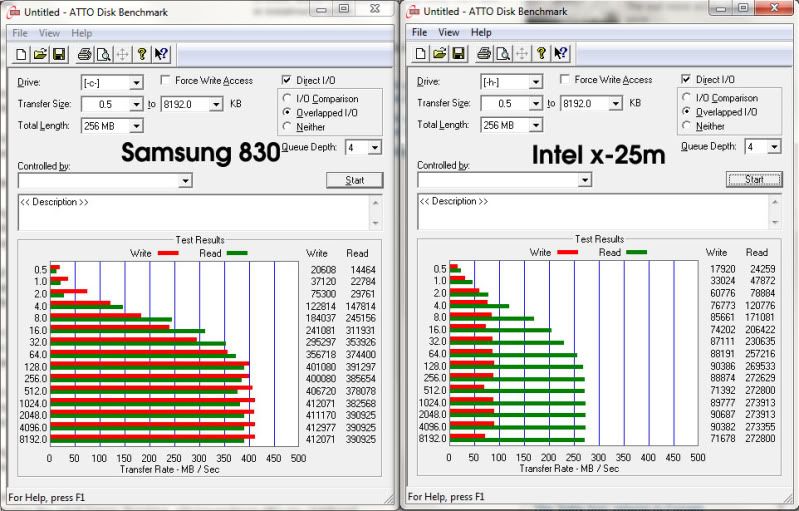Open Transfer Size 0.5 dropdown in Samsung window
Image resolution: width=799 pixels, height=511 pixels.
(x=136, y=104)
